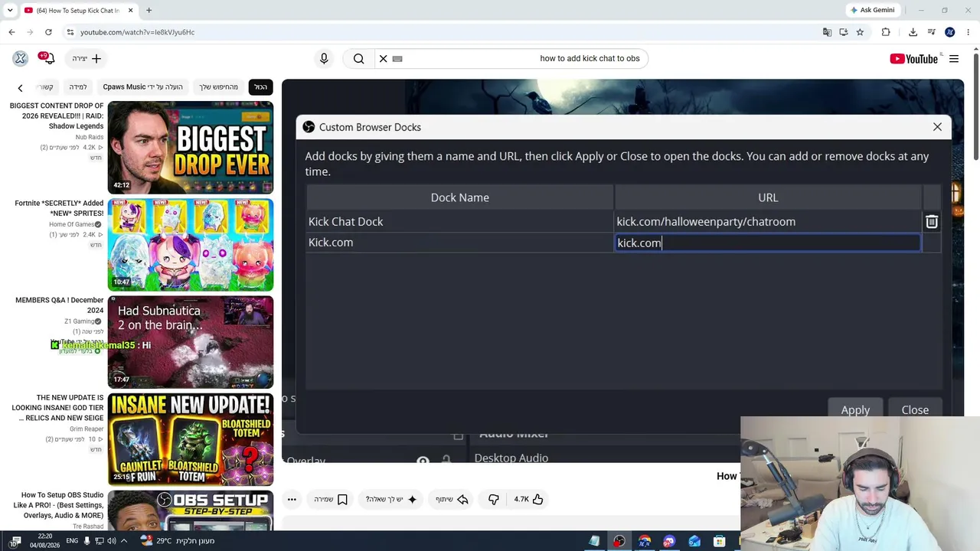Delete the Kick Chat Dock row

[x=932, y=222]
